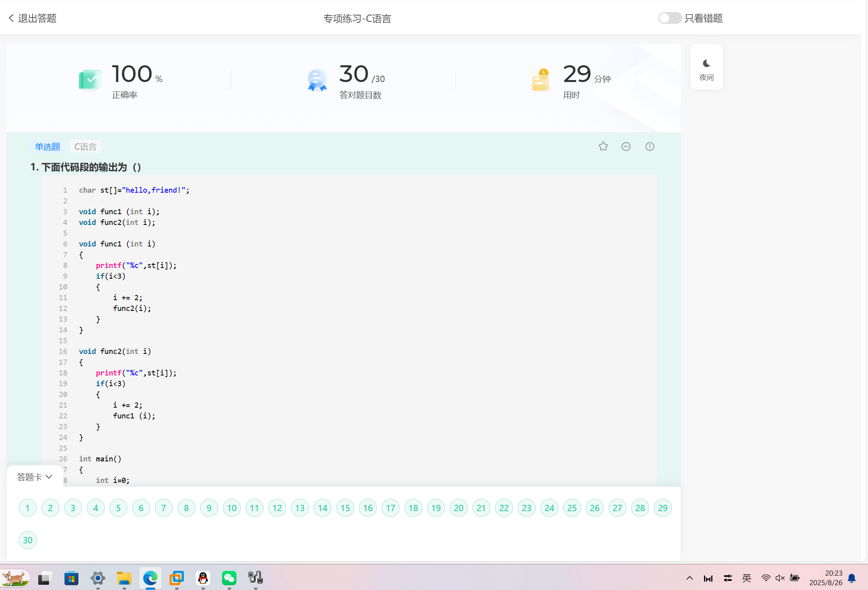This screenshot has width=868, height=590.
Task: Favorite question with the star icon
Action: (x=603, y=147)
